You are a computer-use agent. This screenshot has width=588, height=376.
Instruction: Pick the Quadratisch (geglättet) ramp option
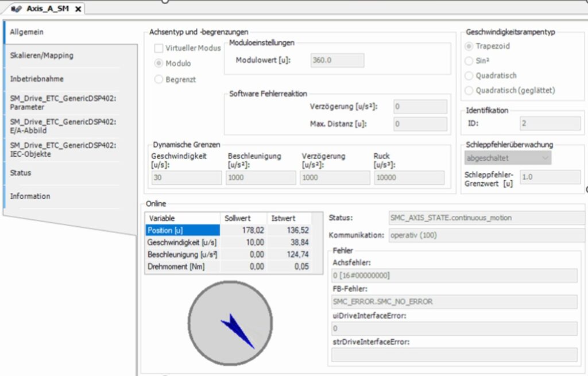(x=469, y=90)
